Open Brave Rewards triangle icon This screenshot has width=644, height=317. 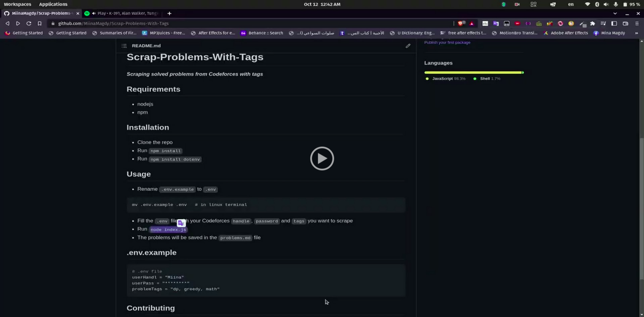[x=472, y=23]
